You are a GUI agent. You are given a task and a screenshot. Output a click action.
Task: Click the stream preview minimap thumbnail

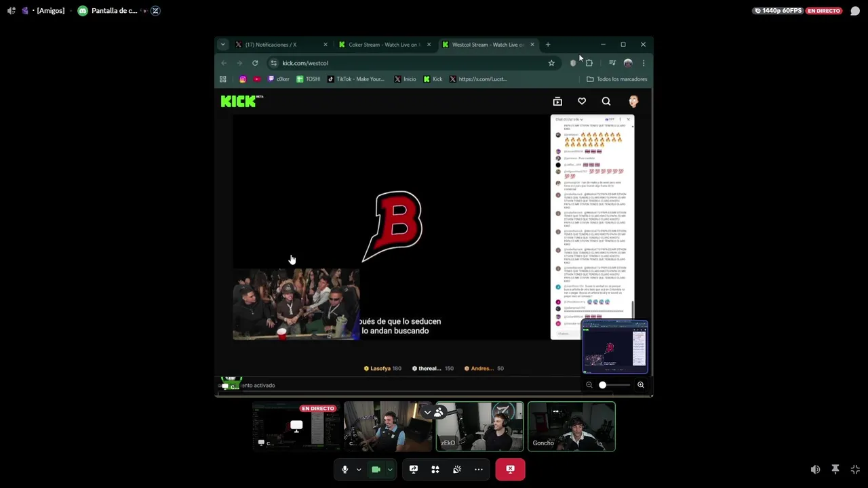[x=615, y=347]
